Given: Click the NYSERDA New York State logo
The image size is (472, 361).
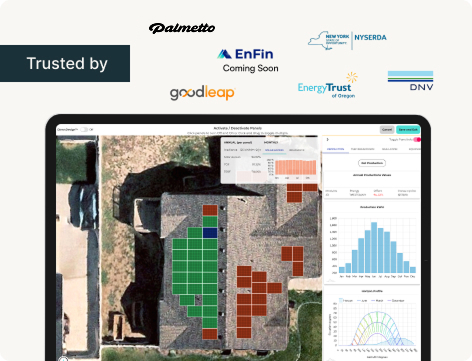Looking at the screenshot, I should click(x=347, y=40).
